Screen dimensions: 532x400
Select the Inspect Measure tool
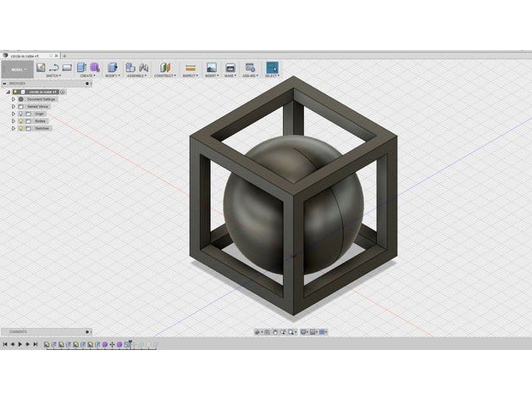point(190,67)
